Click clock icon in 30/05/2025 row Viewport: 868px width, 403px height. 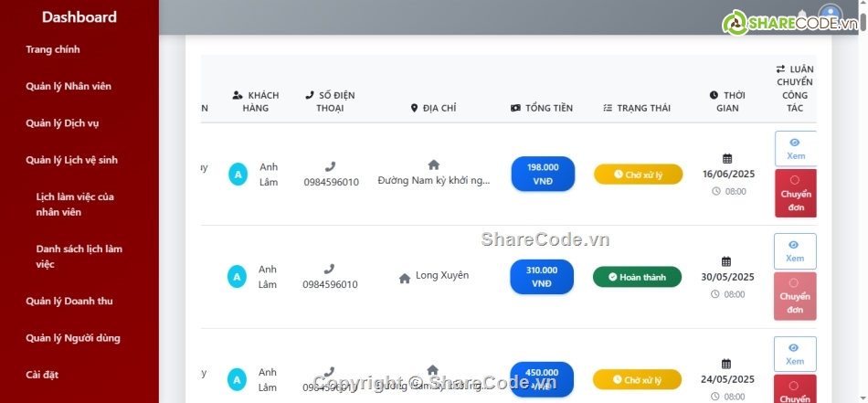(x=715, y=294)
